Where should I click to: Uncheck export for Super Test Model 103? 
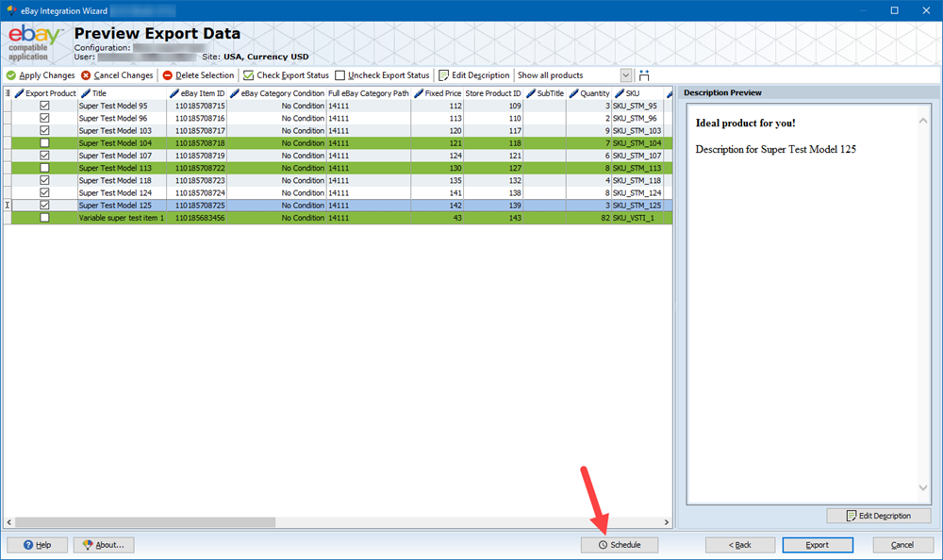tap(44, 130)
